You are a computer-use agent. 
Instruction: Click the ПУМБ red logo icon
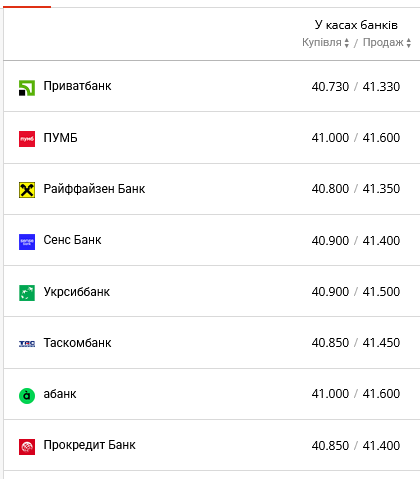(27, 139)
